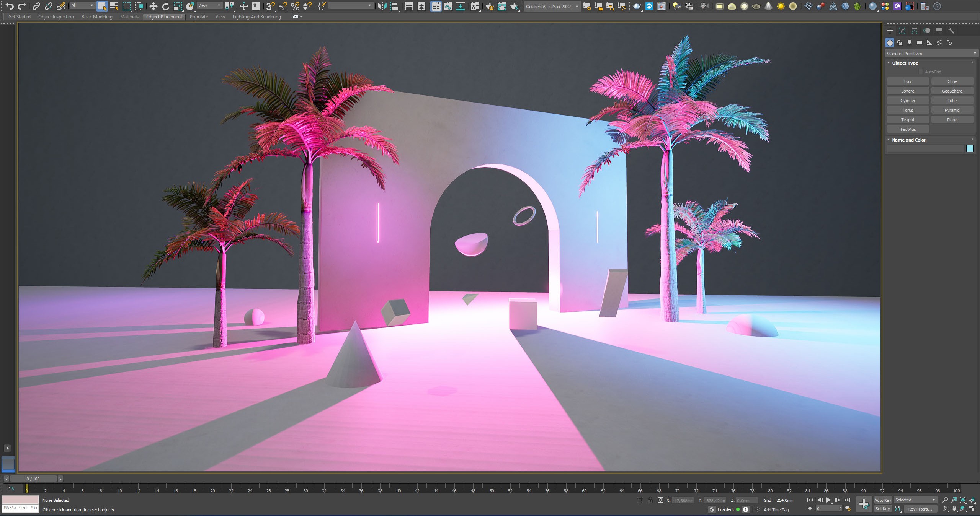Click the Undo arrow icon

10,6
